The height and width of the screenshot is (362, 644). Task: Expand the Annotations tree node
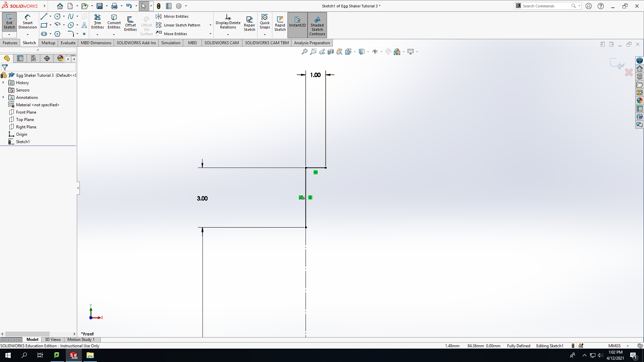click(x=3, y=97)
